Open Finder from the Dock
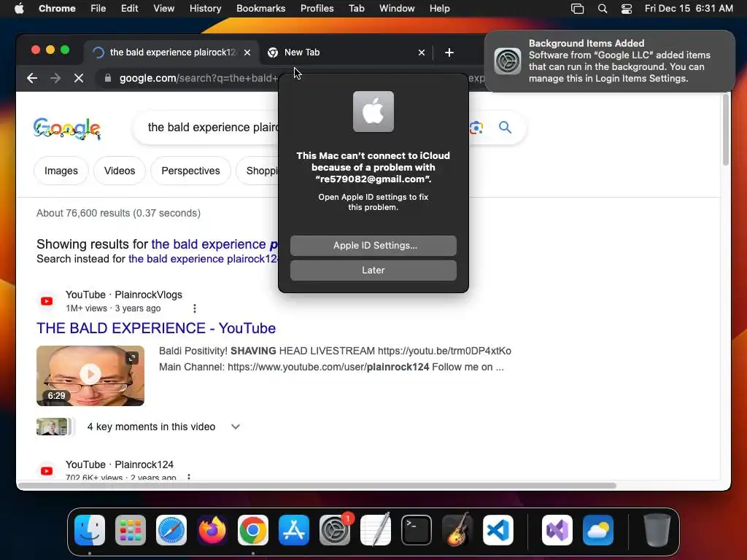The width and height of the screenshot is (747, 560). click(90, 530)
